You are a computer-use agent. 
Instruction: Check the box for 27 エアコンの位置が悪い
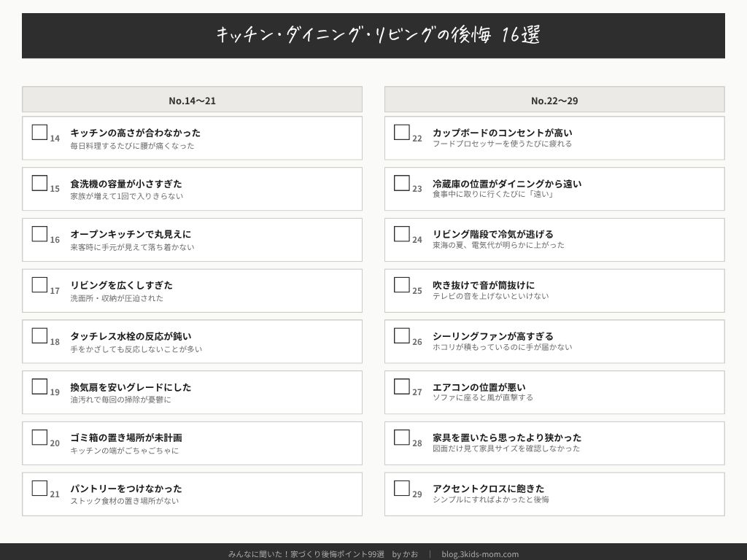click(x=402, y=387)
